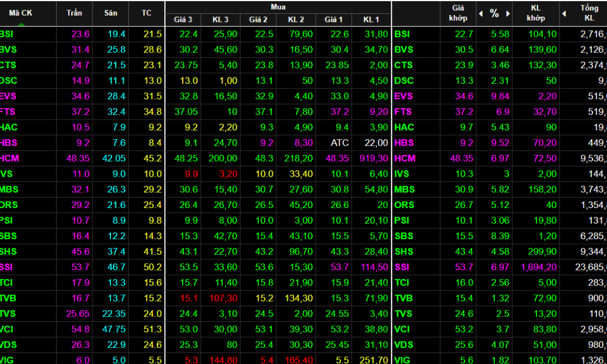The width and height of the screenshot is (607, 364).
Task: Open purple SSI ticker next to Giá khớp
Action: [x=402, y=267]
